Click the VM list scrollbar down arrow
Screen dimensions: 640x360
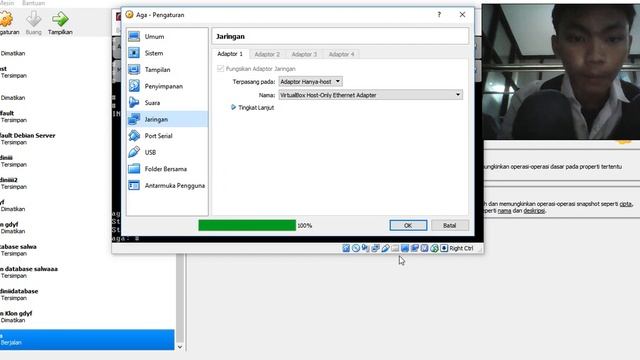[180, 347]
